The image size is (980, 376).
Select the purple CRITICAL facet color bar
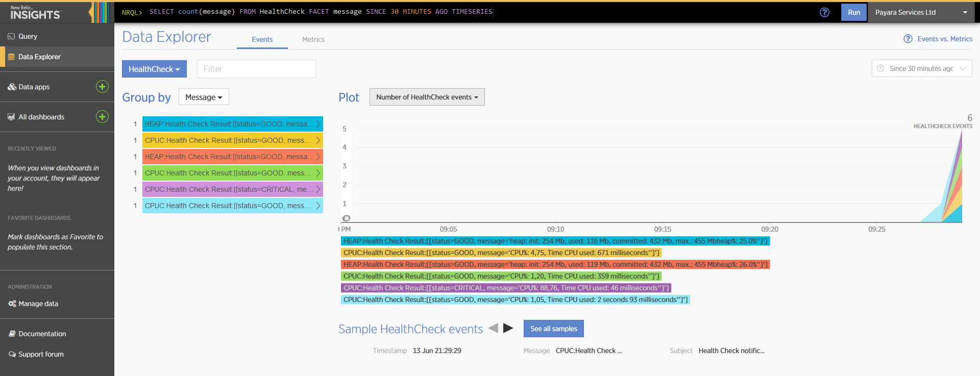click(x=232, y=189)
